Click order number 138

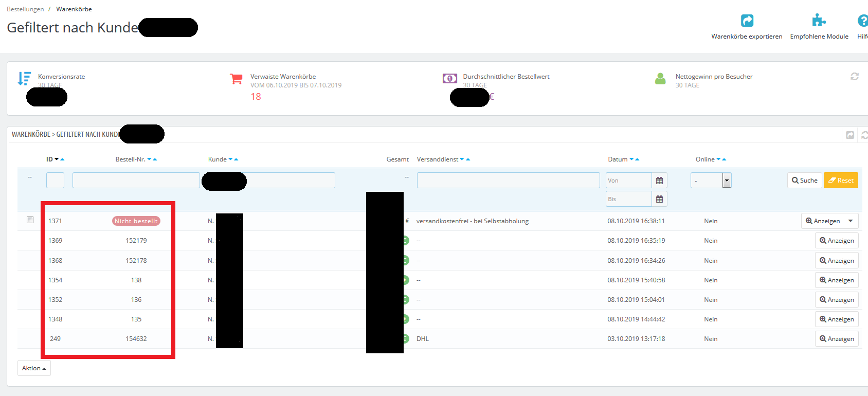(x=136, y=280)
